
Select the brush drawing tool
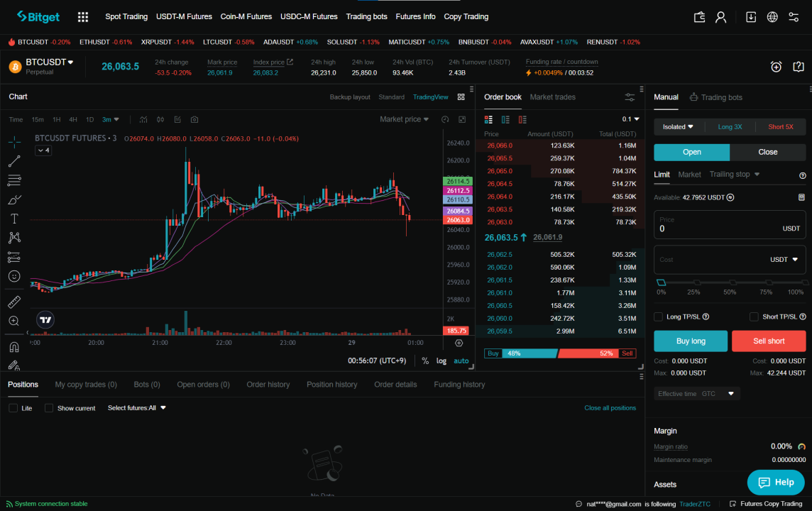click(x=14, y=199)
